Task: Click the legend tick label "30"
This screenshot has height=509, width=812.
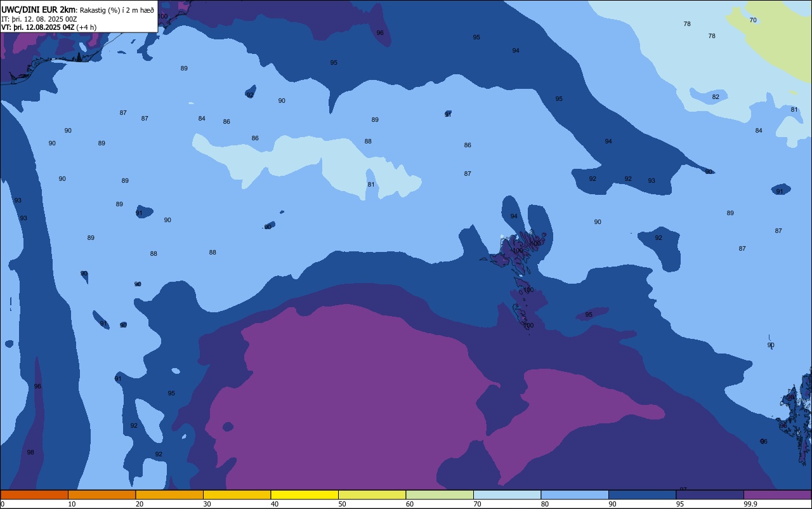Action: point(207,504)
